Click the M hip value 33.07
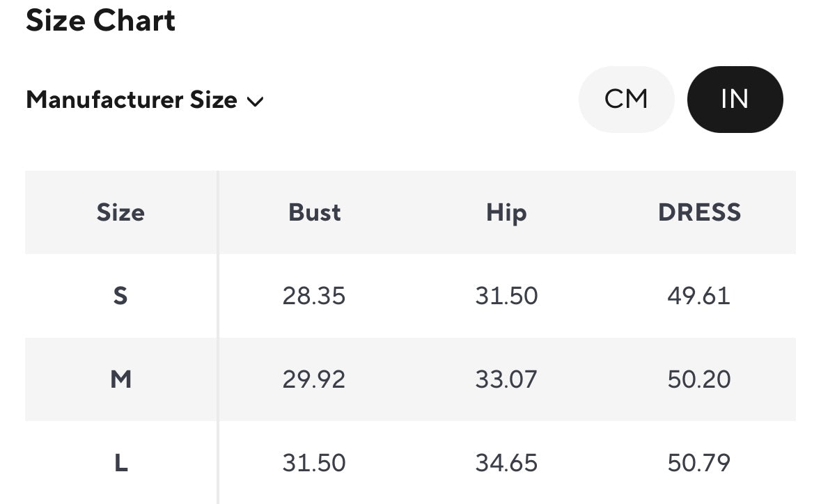This screenshot has height=504, width=821. (506, 379)
